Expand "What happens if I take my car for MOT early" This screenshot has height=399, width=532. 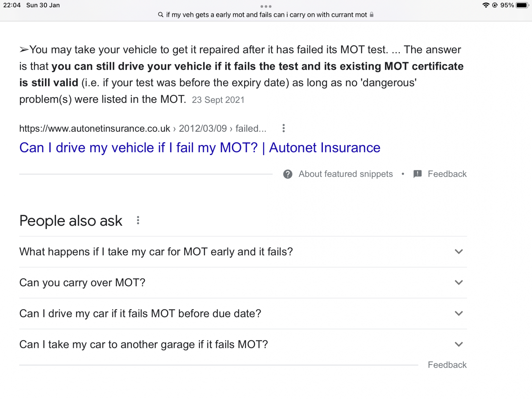pyautogui.click(x=459, y=252)
